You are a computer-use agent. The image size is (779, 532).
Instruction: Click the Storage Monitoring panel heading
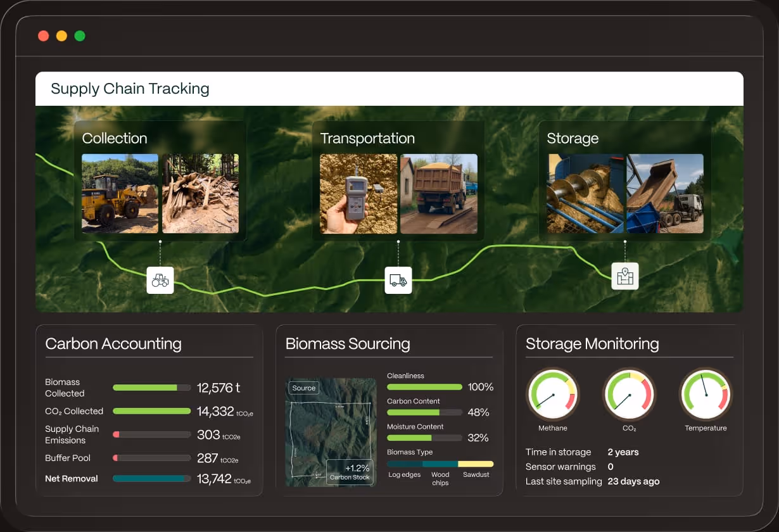coord(592,344)
